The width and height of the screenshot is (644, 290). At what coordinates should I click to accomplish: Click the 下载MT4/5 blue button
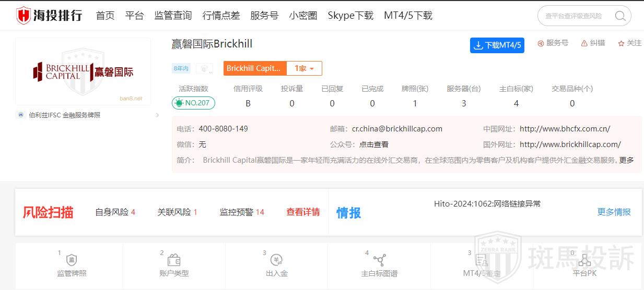point(497,45)
